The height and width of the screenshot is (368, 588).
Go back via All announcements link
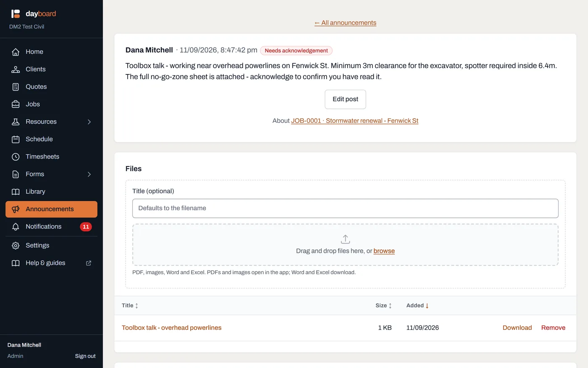point(345,23)
